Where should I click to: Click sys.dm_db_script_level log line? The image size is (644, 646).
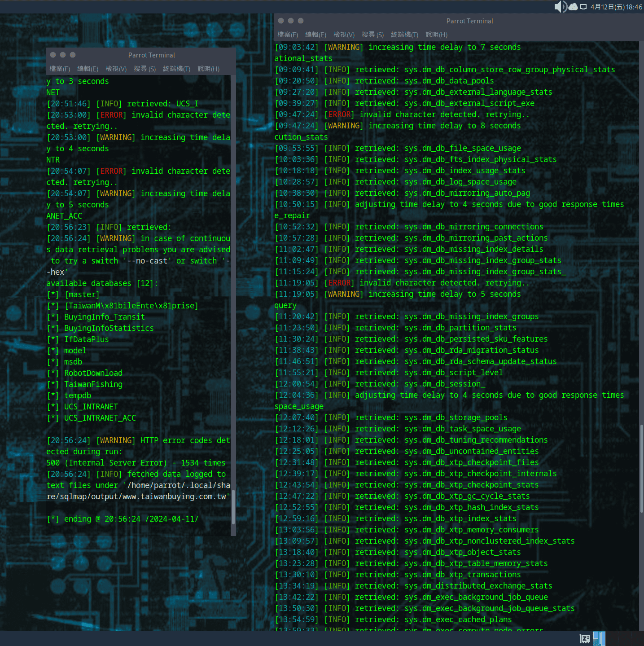click(389, 373)
